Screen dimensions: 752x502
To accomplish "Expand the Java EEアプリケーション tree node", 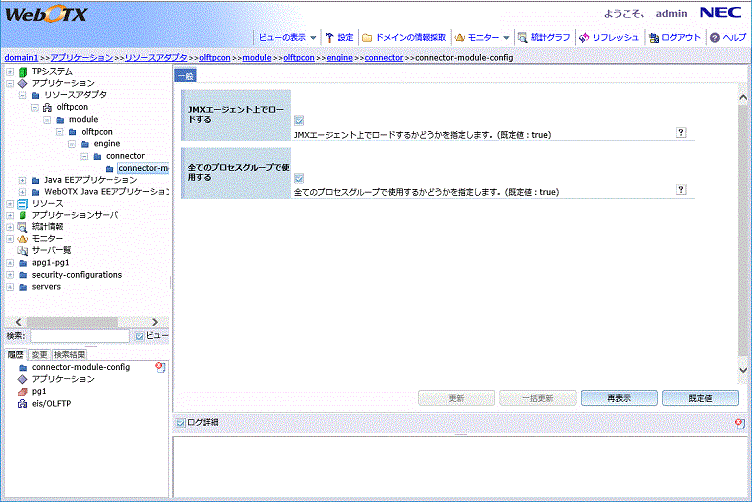I will [x=23, y=180].
